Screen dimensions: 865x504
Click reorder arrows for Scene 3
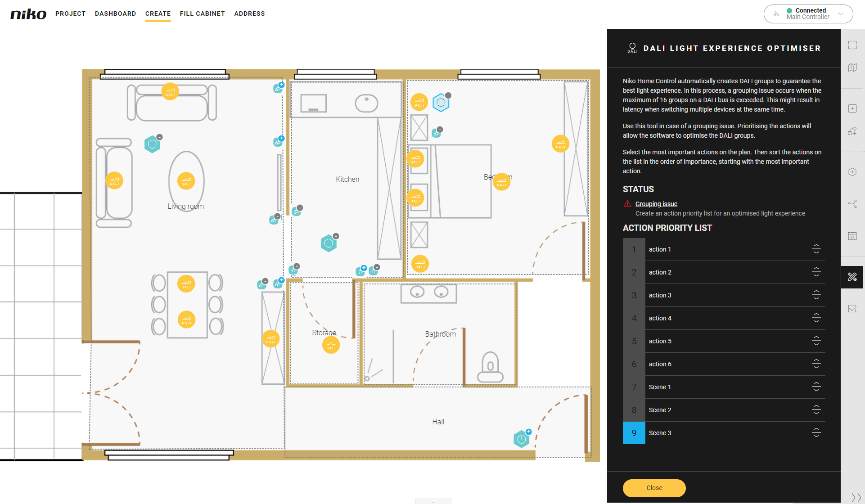[x=816, y=432]
